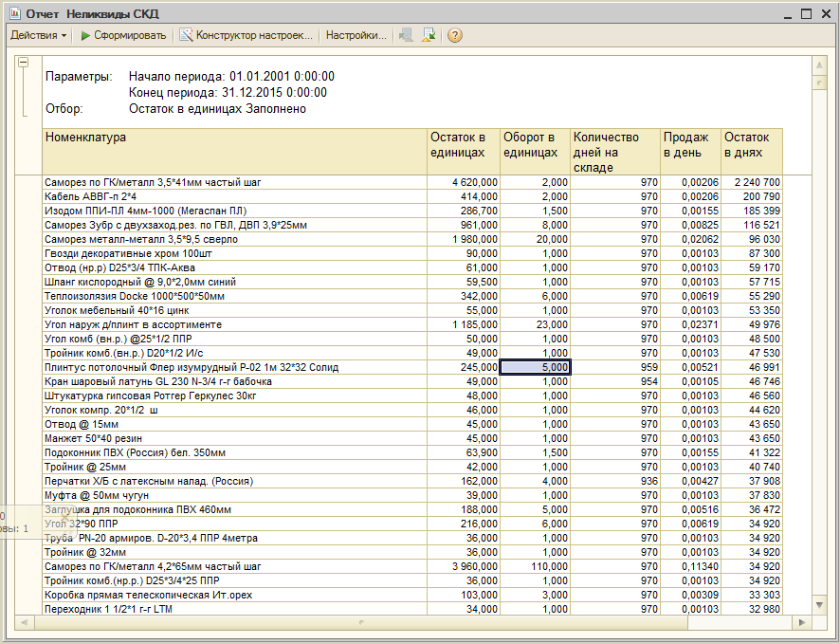Click the cell with value 200 790
Image resolution: width=840 pixels, height=644 pixels.
tap(752, 196)
